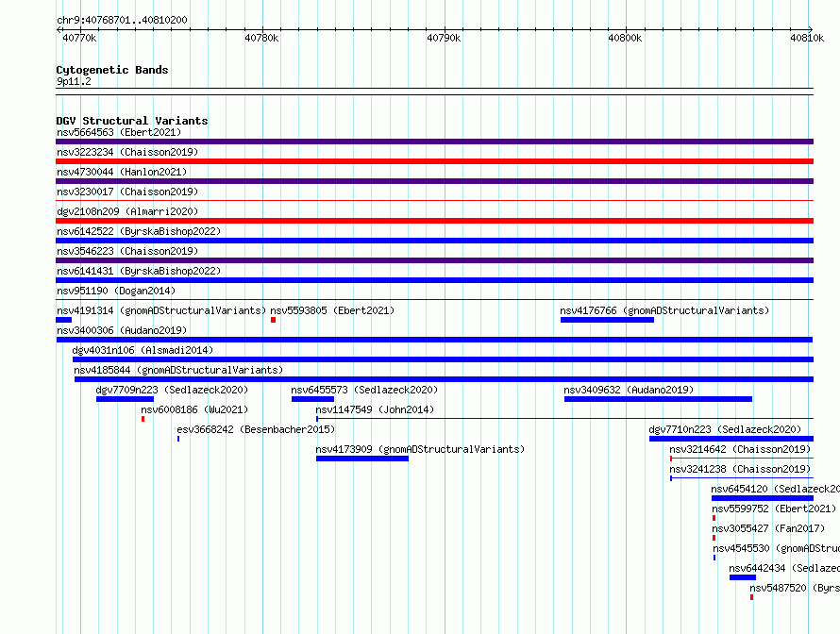Click nsv4191314 gnomAD variant label
The image size is (840, 634).
click(x=161, y=310)
